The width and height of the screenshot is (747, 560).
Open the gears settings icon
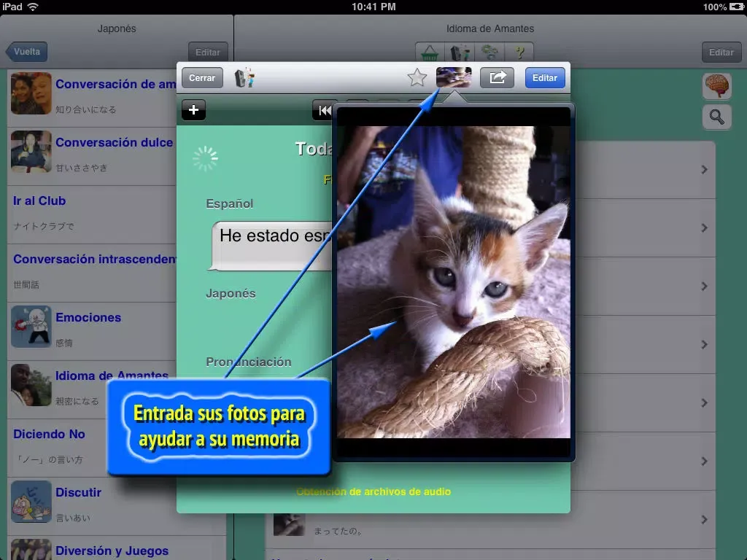(x=489, y=52)
